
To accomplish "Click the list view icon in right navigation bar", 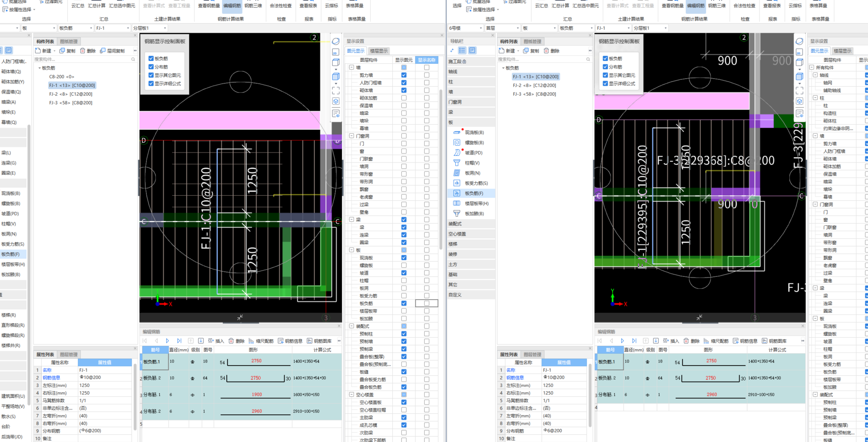I will [x=462, y=50].
